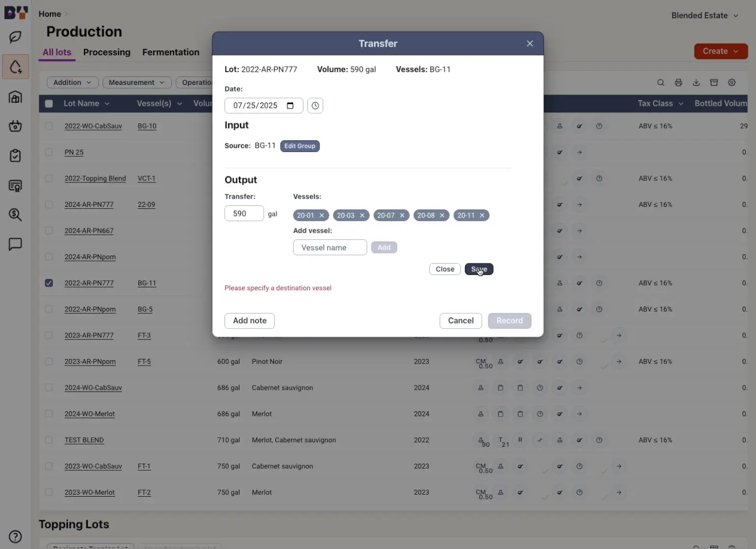Click the Cancel button in Transfer dialog
Image resolution: width=756 pixels, height=549 pixels.
461,321
